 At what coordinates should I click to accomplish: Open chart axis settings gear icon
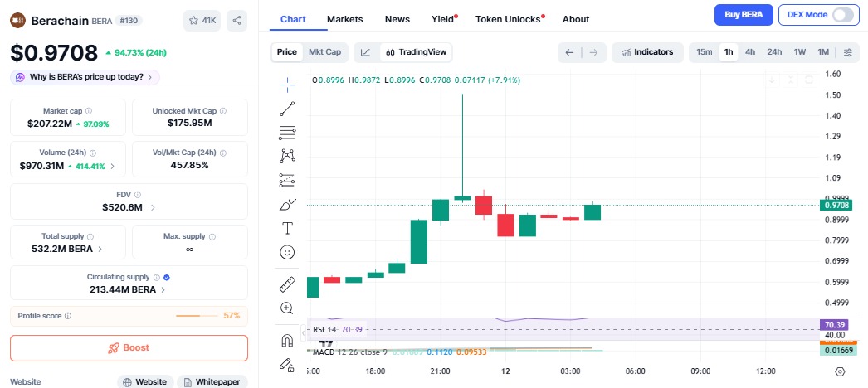click(840, 371)
